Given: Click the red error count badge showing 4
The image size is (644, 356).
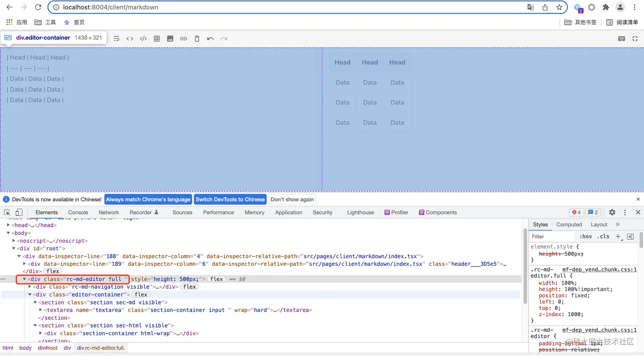Looking at the screenshot, I should (577, 212).
